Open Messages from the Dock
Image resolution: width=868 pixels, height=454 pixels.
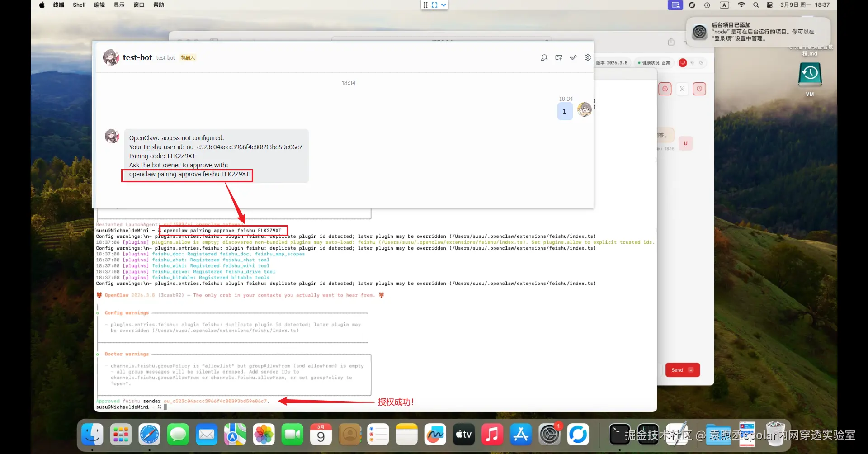178,435
